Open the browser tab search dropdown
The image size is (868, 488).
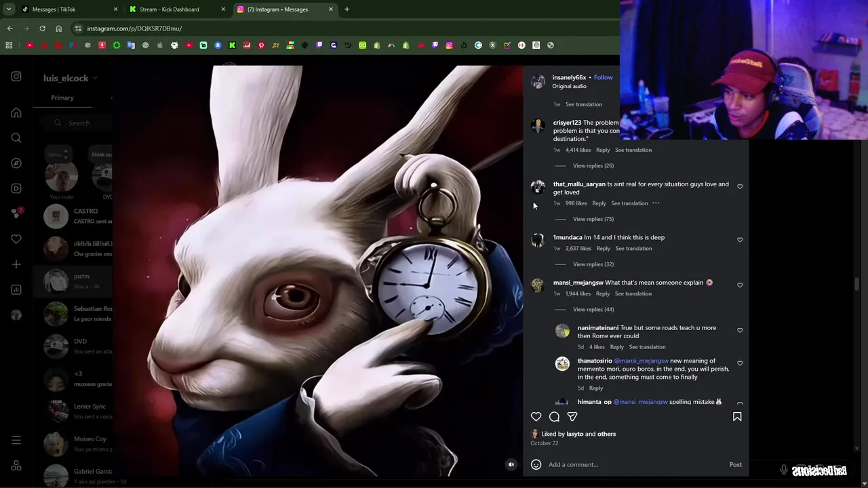9,9
